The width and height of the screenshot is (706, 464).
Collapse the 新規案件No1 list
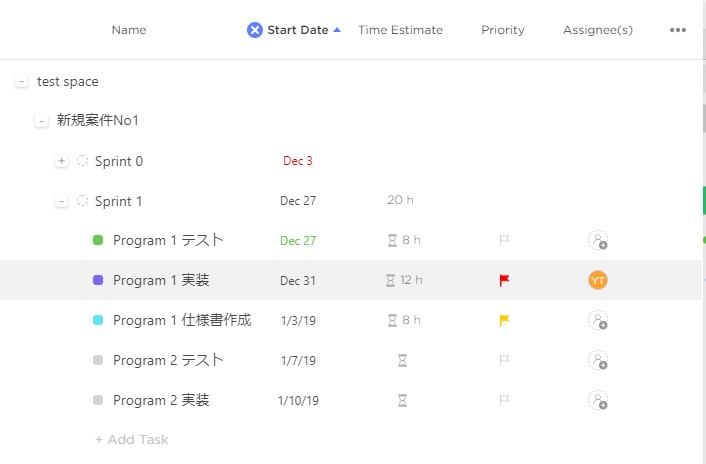click(x=41, y=121)
